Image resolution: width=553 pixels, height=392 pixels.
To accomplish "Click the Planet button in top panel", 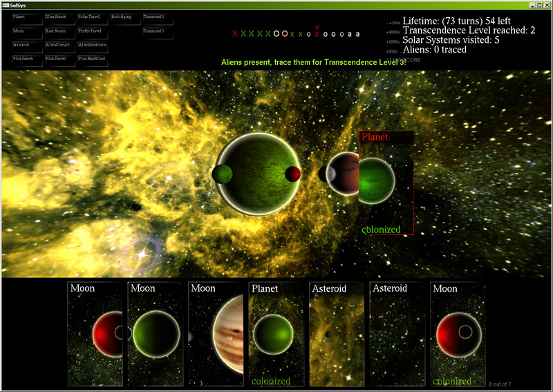I will pos(27,19).
